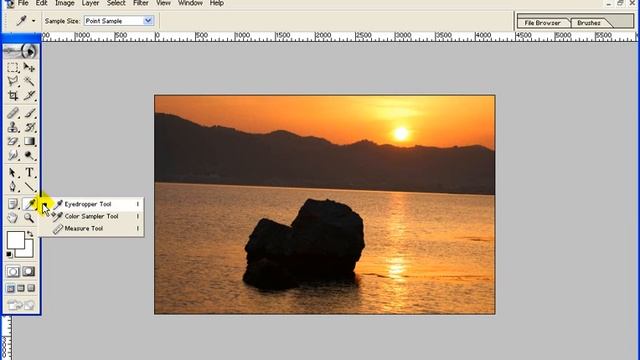
Task: Select the Magic Wand tool
Action: pyautogui.click(x=29, y=81)
